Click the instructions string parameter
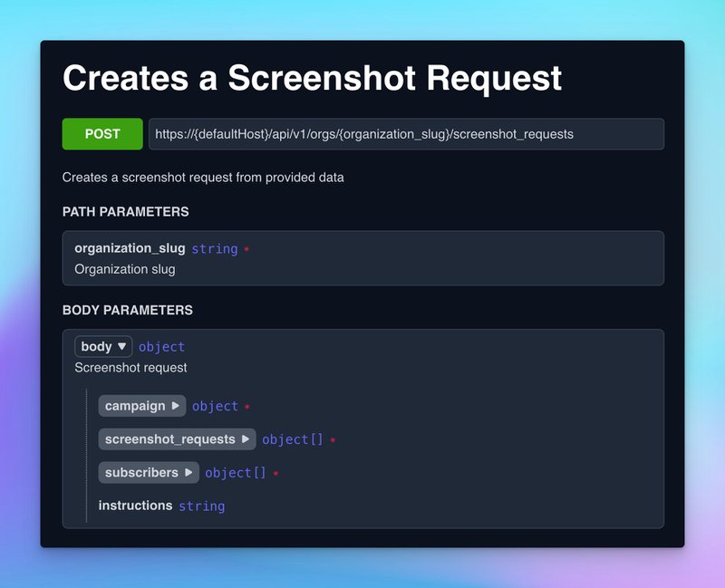Viewport: 725px width, 588px height. pos(136,506)
